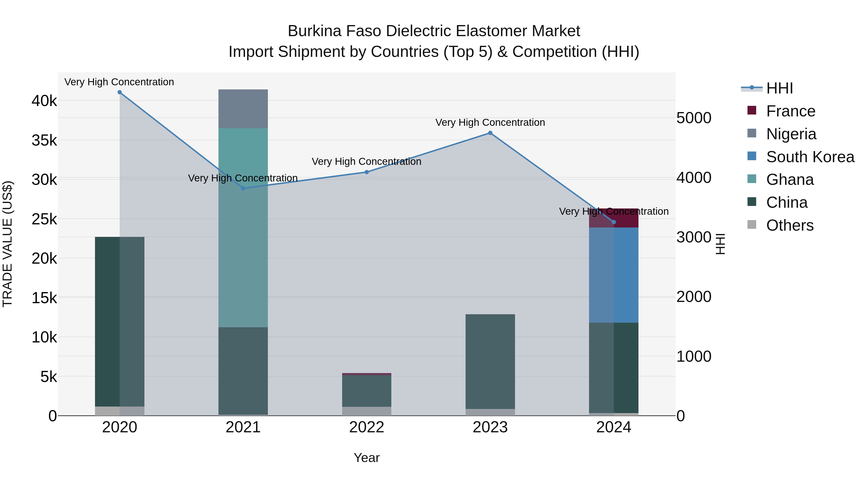The width and height of the screenshot is (868, 488).
Task: Click the 25k trade value tick label
Action: (x=44, y=219)
